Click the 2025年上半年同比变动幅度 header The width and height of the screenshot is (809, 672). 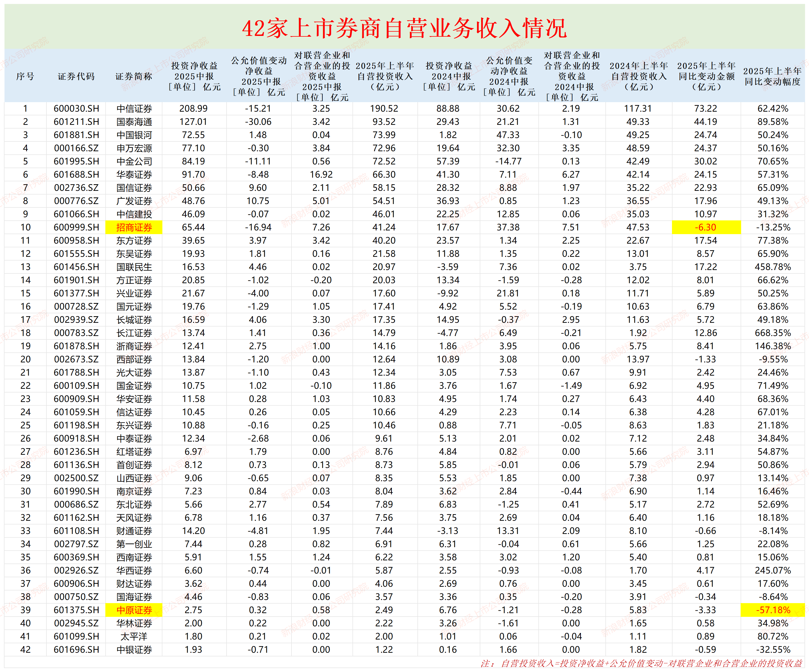pyautogui.click(x=772, y=76)
